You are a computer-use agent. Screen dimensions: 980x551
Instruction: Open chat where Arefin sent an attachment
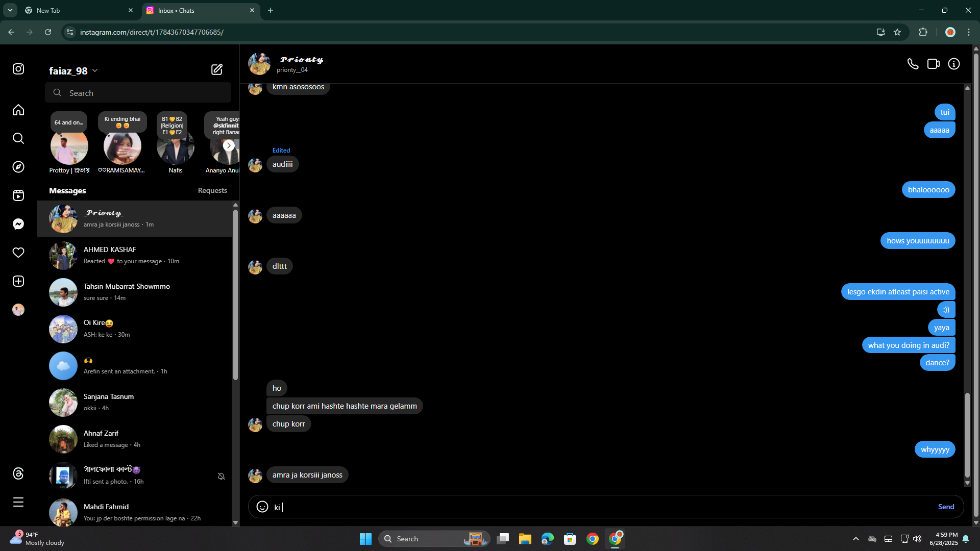135,365
